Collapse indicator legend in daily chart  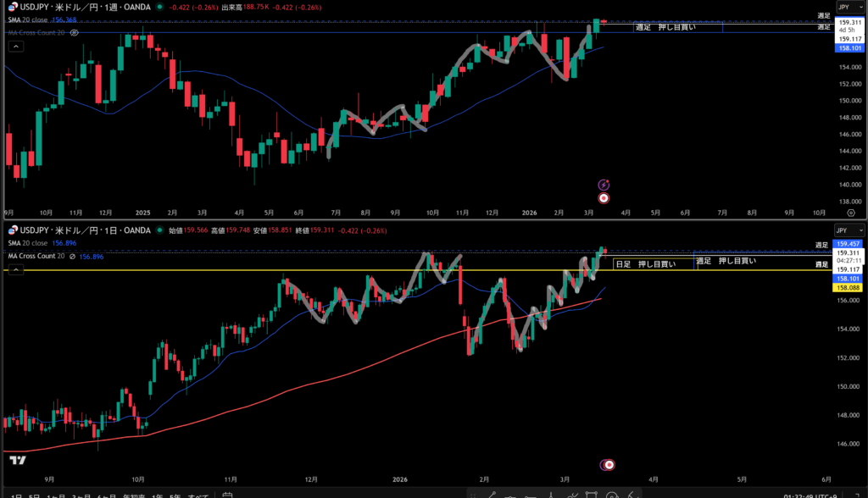tap(14, 269)
